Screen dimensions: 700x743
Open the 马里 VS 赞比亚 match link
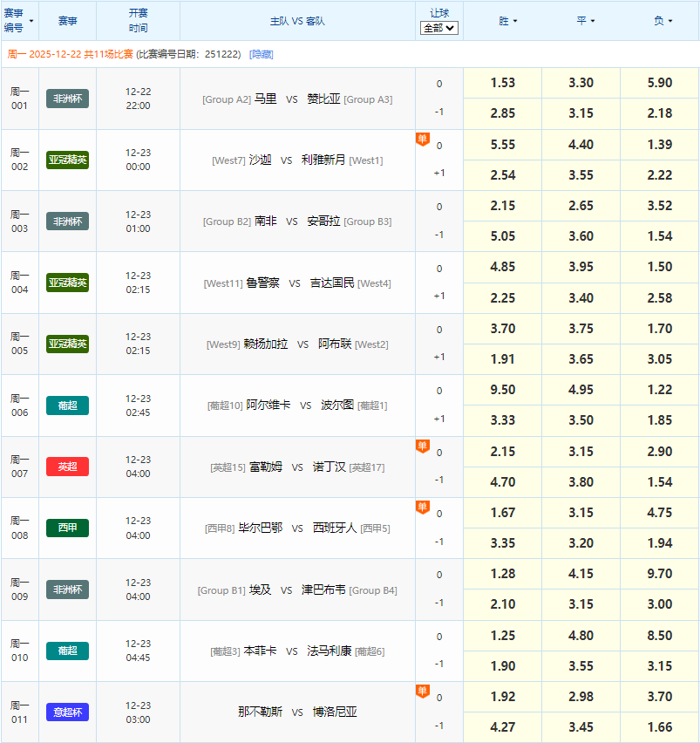point(297,99)
